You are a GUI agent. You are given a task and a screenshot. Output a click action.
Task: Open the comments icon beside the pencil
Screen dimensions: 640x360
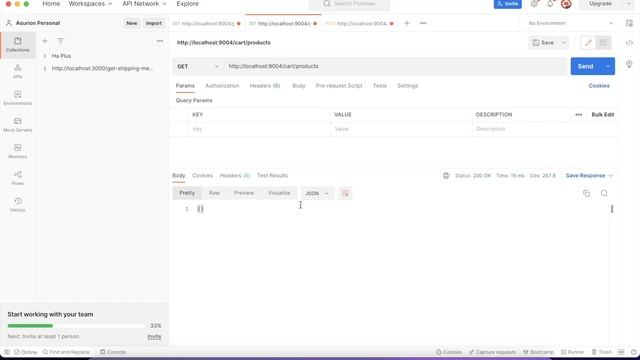603,42
